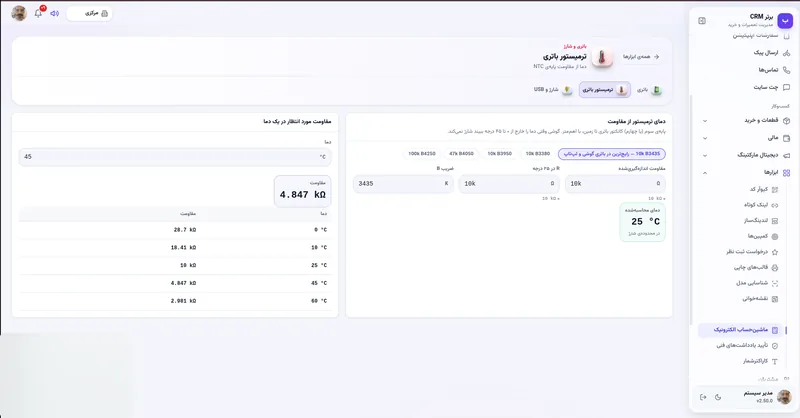
Task: Click the header user avatar
Action: point(19,13)
